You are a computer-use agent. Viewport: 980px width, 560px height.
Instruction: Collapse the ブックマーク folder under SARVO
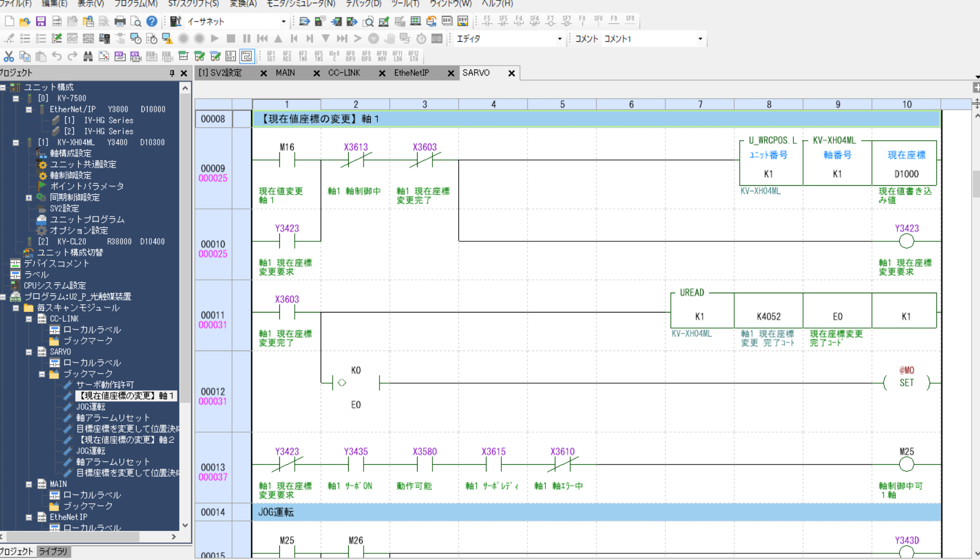coord(42,374)
